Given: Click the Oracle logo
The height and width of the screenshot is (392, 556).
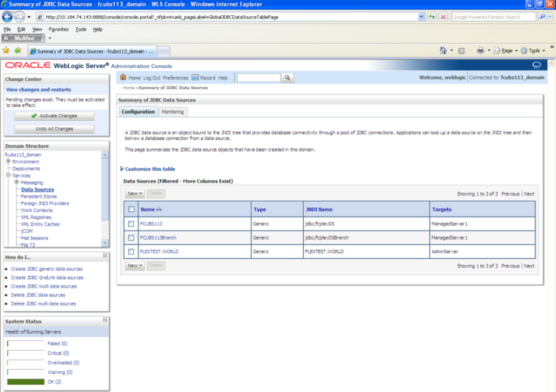Looking at the screenshot, I should point(28,66).
